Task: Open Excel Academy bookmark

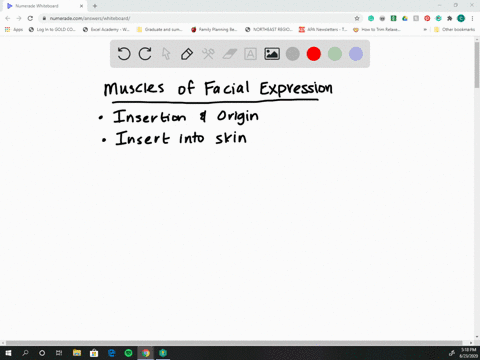Action: 106,29
